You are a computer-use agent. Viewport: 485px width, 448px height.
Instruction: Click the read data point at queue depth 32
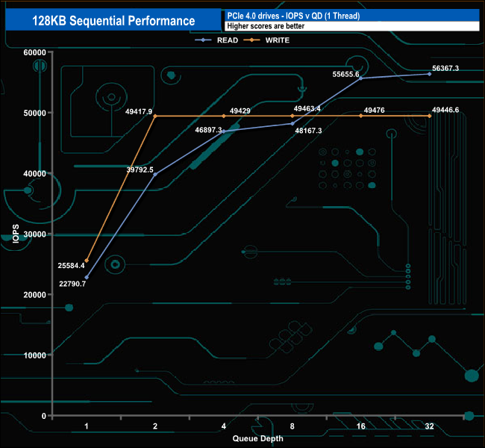coord(430,74)
